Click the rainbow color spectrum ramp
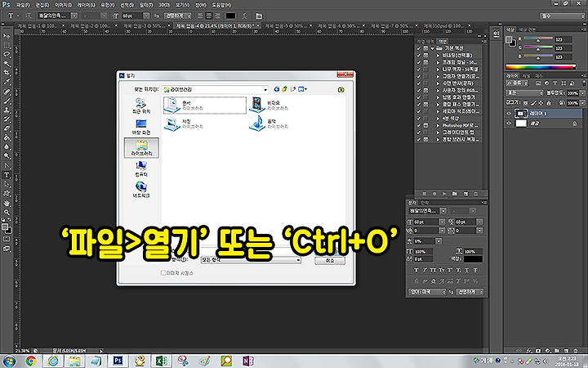 (x=541, y=67)
